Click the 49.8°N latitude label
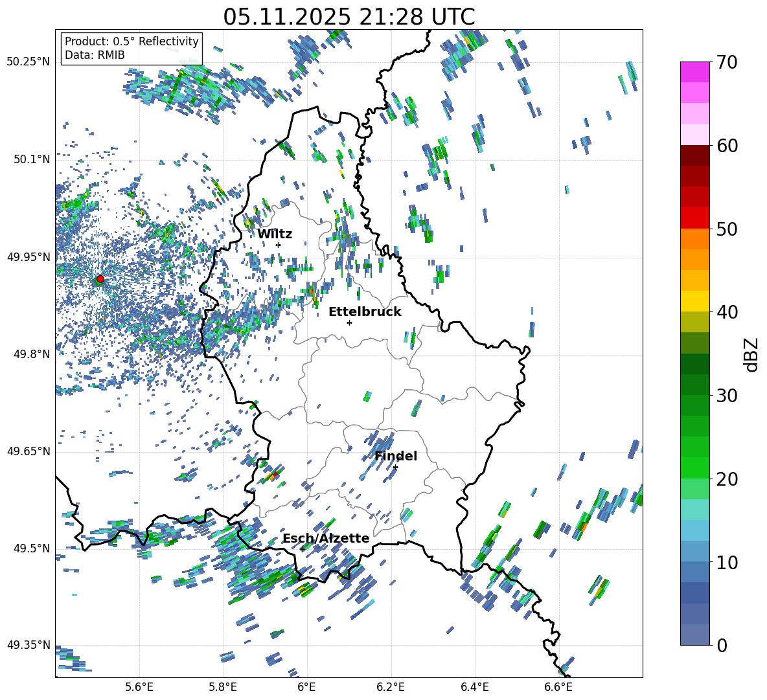This screenshot has height=700, width=767. point(32,354)
